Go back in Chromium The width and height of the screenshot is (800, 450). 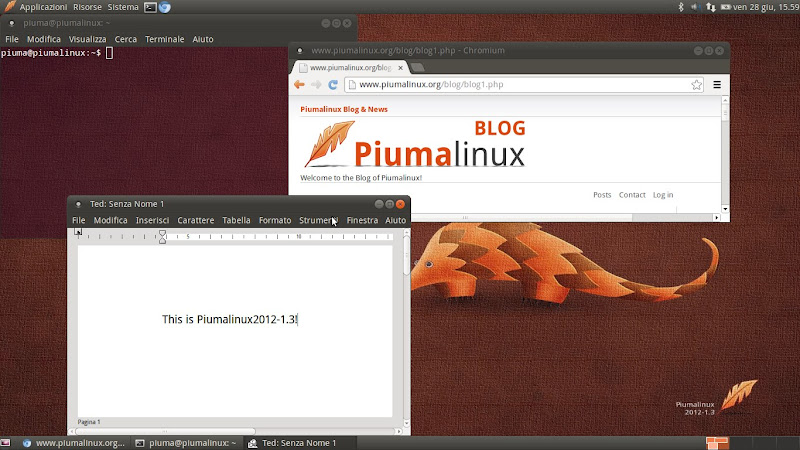[299, 85]
